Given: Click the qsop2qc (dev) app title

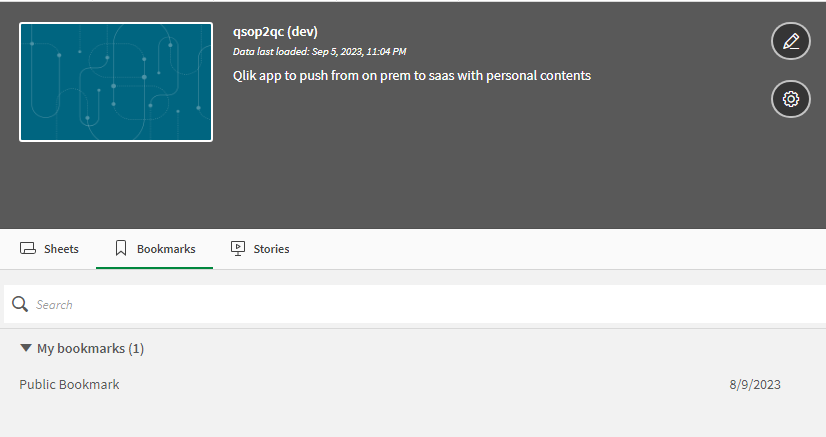Looking at the screenshot, I should pos(275,32).
